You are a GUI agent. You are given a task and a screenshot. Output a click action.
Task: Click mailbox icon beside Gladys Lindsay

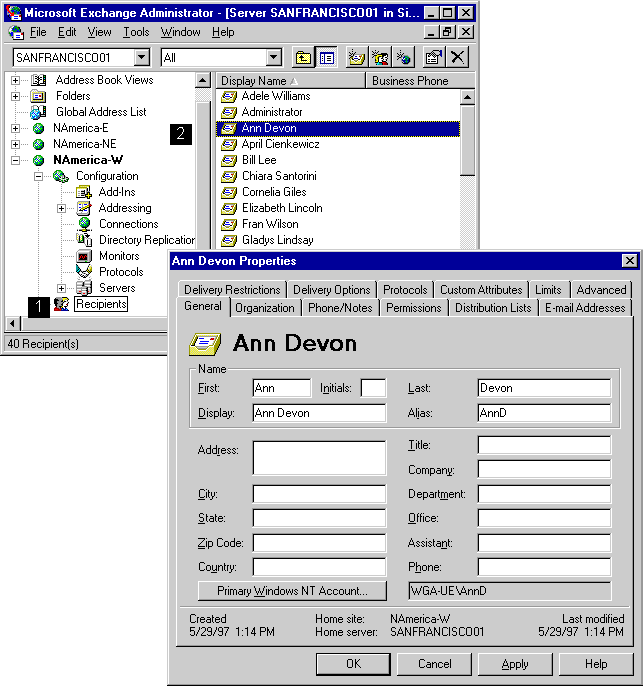point(228,240)
